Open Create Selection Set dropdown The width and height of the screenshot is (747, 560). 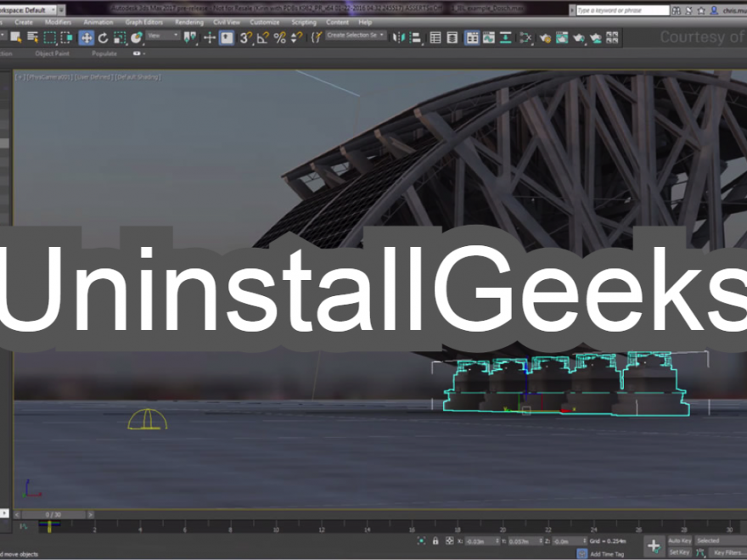[x=356, y=36]
